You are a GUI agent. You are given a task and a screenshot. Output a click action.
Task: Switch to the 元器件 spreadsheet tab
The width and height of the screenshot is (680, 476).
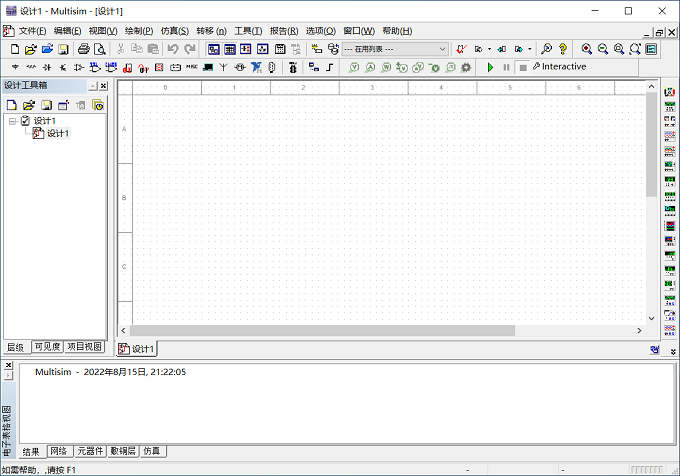click(90, 451)
